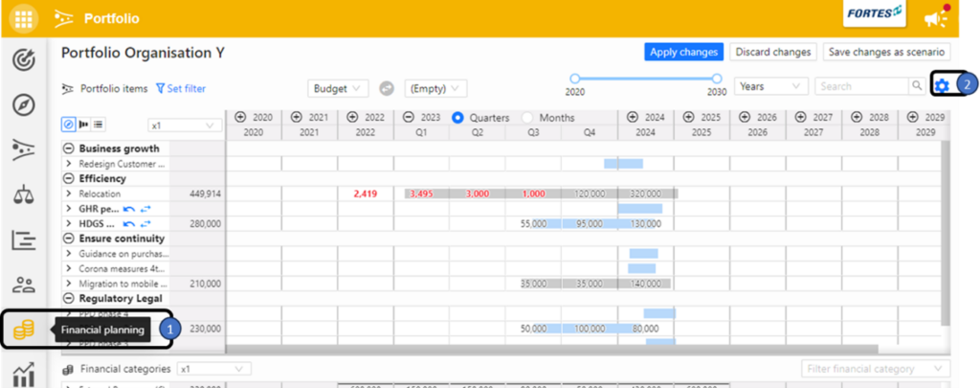The width and height of the screenshot is (980, 388).
Task: Click the FORTES logo
Action: tap(875, 13)
